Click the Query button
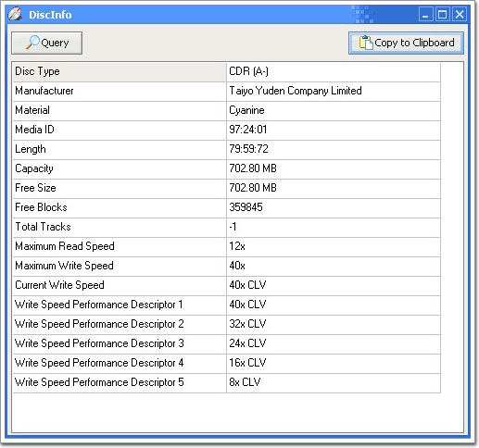 47,43
